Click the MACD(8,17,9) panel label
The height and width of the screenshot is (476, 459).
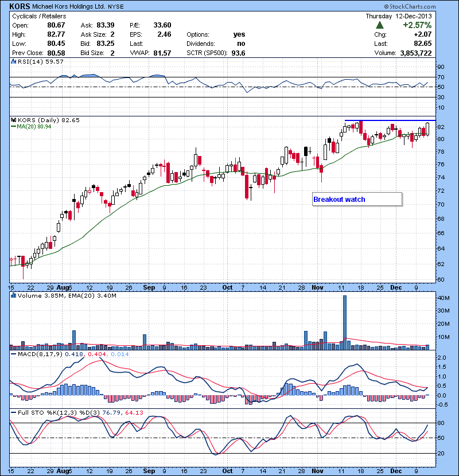pyautogui.click(x=40, y=354)
